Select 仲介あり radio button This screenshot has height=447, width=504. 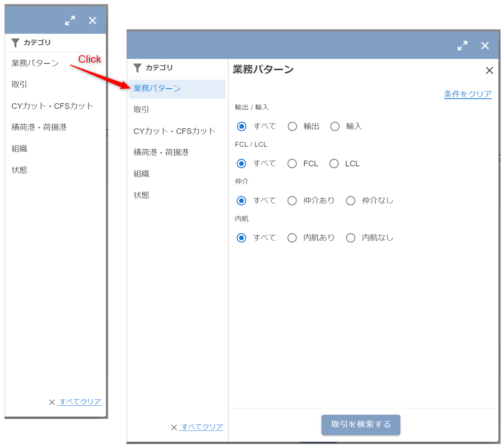pos(292,201)
